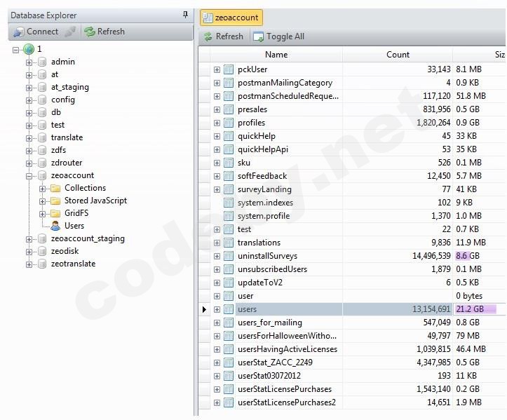Click the Connect button in Database Explorer
This screenshot has height=420, width=507.
(x=36, y=32)
